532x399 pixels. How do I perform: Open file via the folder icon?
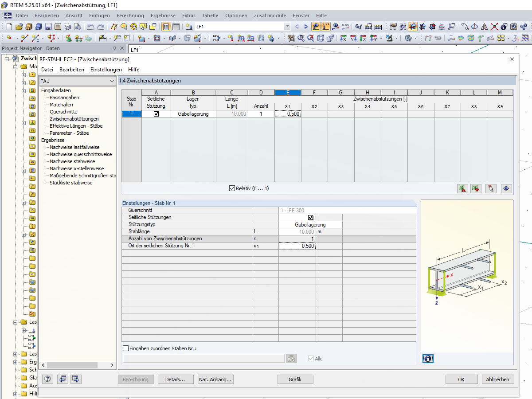[x=20, y=27]
